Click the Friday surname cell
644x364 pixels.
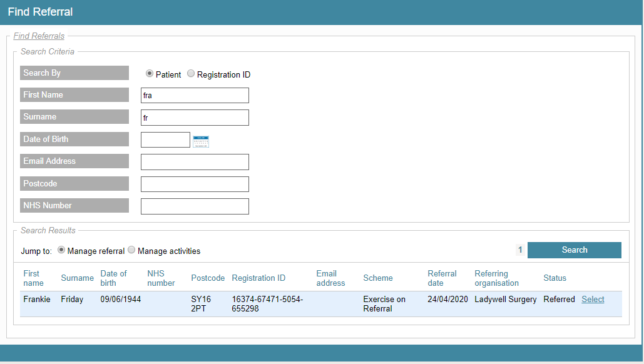pos(72,299)
